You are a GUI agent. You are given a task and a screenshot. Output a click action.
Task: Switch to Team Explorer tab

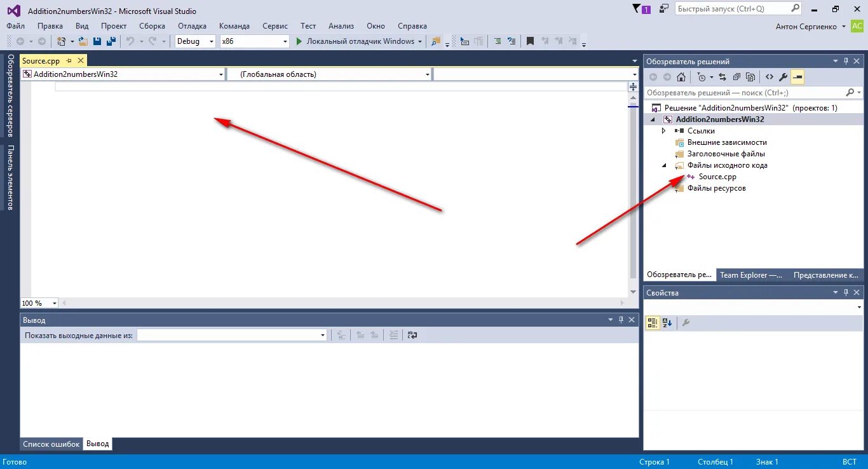coord(751,275)
